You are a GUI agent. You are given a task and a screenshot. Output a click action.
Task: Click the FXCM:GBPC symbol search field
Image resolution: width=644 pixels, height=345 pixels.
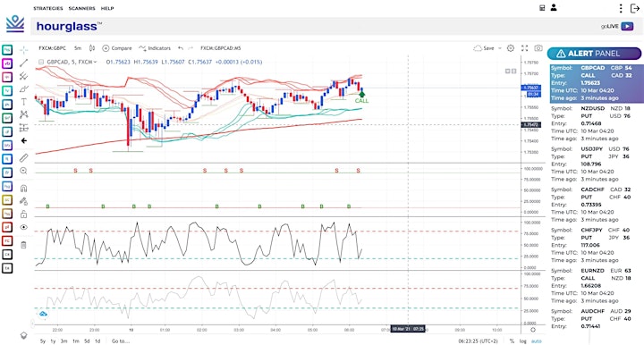(52, 48)
